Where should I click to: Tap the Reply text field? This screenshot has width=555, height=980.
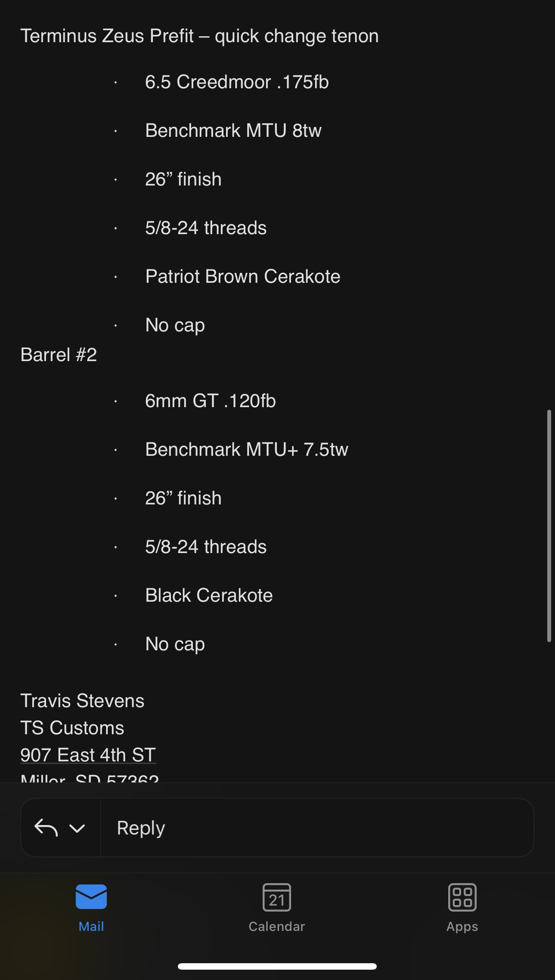(316, 828)
